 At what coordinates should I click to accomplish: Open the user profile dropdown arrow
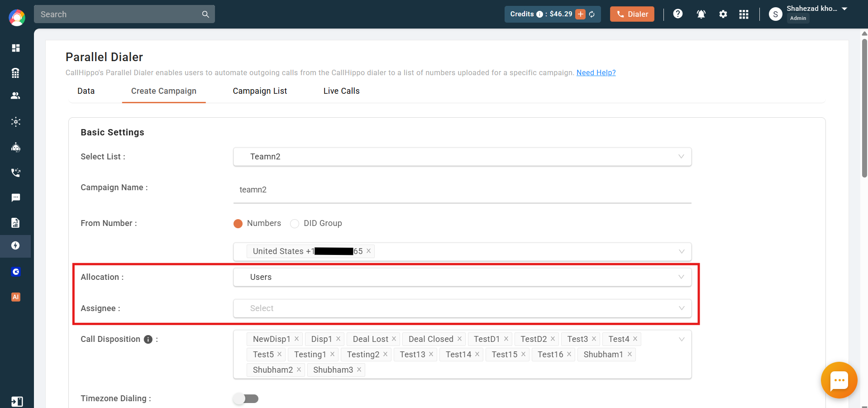844,9
